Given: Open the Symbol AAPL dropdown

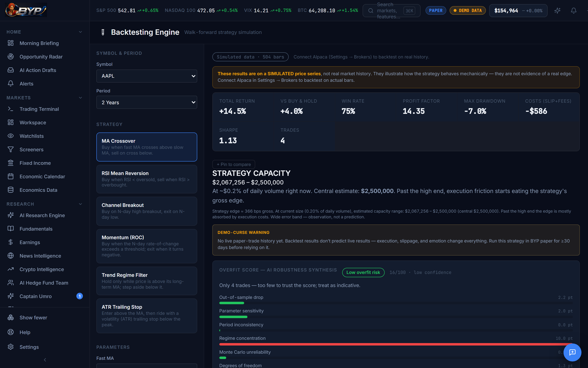Looking at the screenshot, I should pyautogui.click(x=147, y=76).
